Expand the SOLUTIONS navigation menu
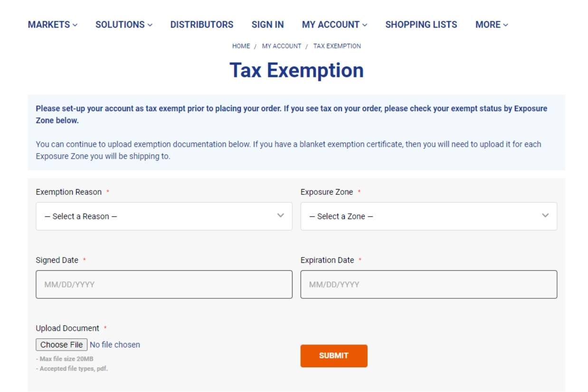 tap(120, 24)
